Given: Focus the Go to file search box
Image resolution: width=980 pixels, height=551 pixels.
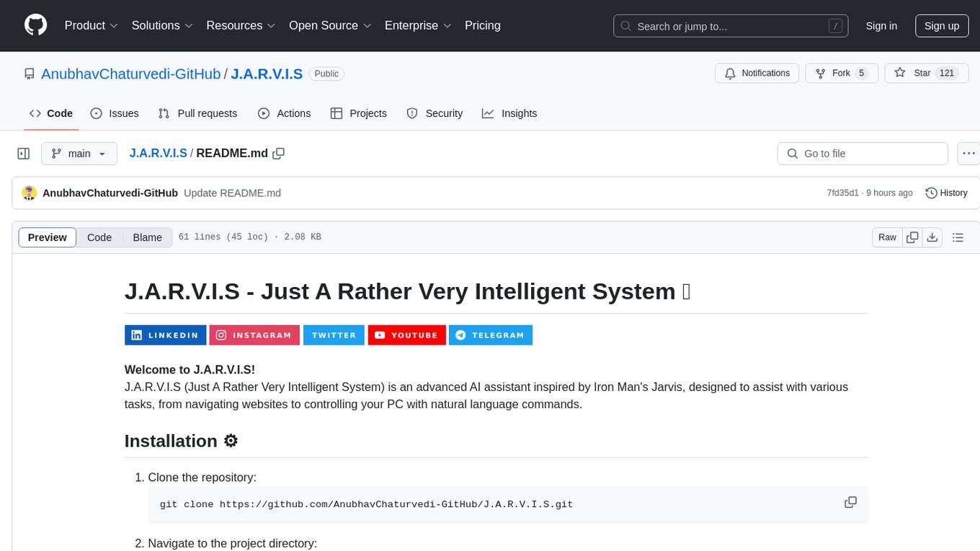Looking at the screenshot, I should click(863, 154).
